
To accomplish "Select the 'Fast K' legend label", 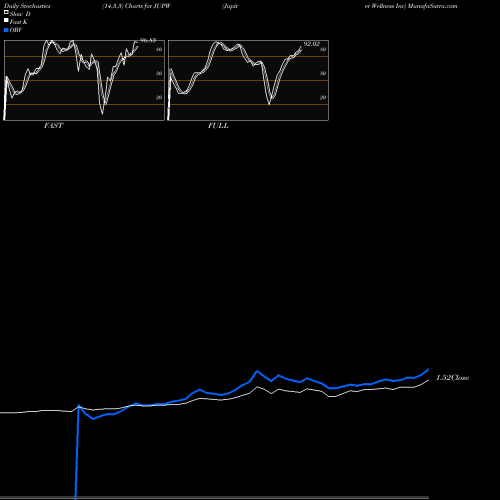I will click(18, 22).
